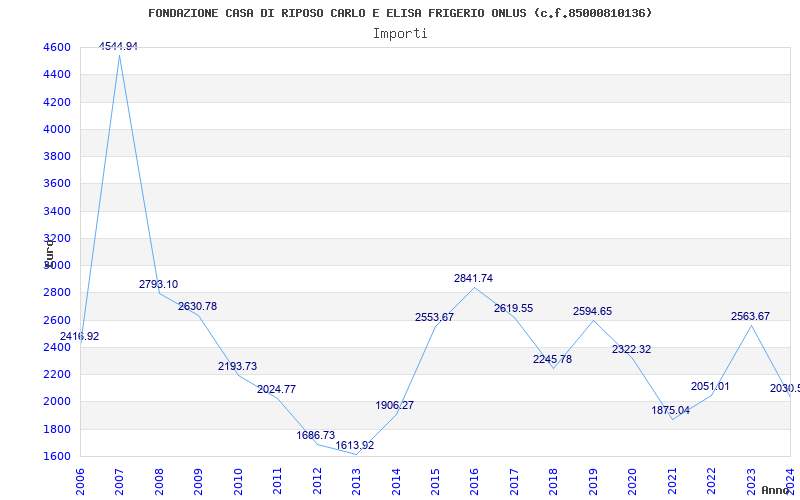This screenshot has width=800, height=500.
Task: Click y-axis value 2800
Action: tap(57, 292)
